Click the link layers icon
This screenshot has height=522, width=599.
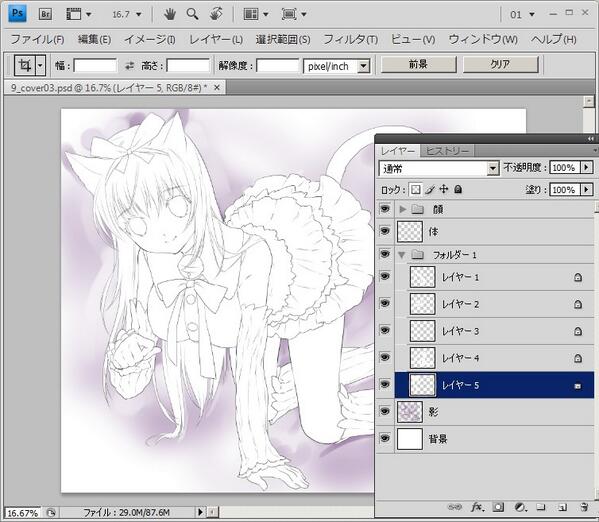[454, 507]
